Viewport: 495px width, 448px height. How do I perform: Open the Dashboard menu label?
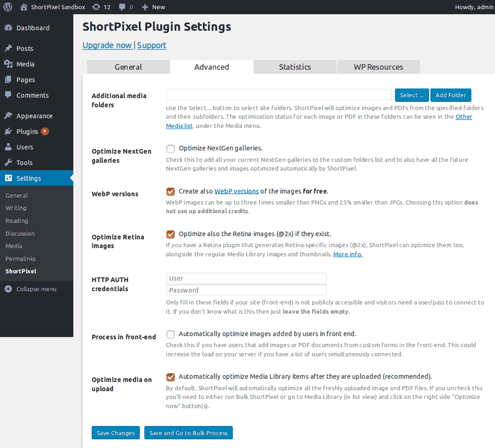tap(33, 28)
